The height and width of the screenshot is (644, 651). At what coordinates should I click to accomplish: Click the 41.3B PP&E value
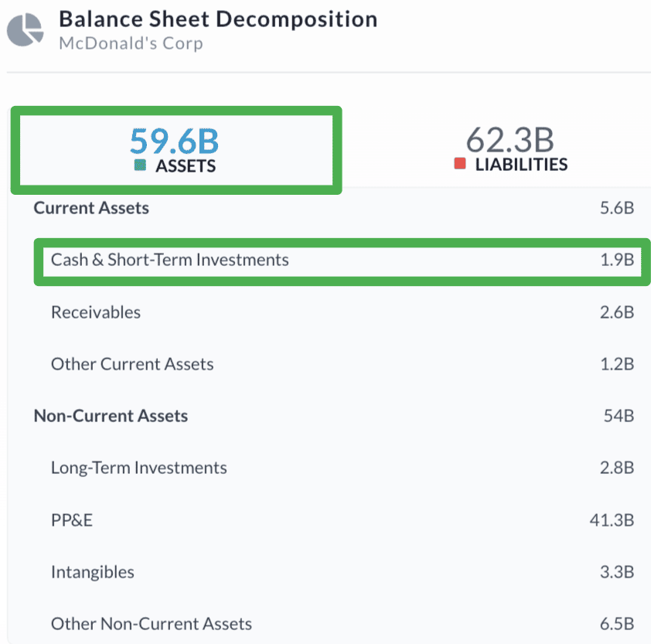[612, 520]
